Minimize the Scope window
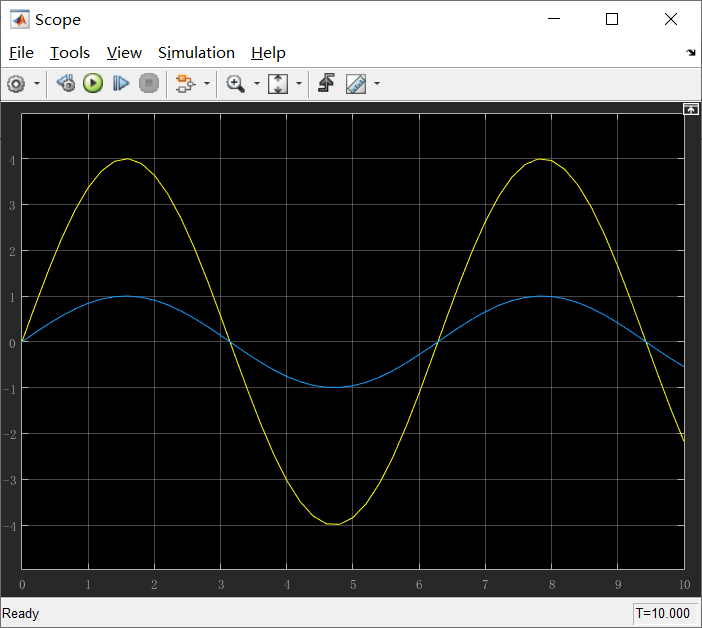Screen dimensions: 702x628 pyautogui.click(x=554, y=19)
